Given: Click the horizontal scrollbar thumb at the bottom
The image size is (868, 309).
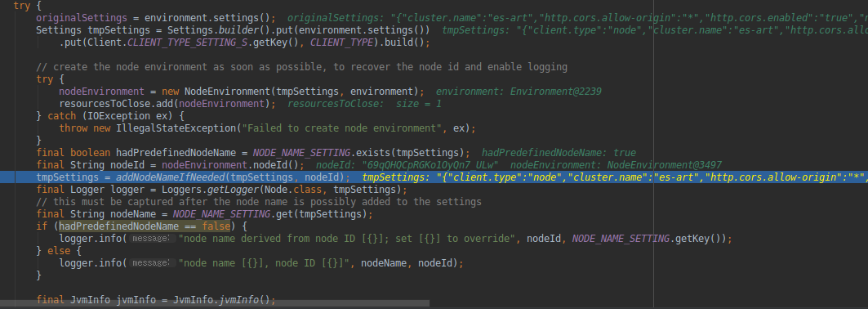Looking at the screenshot, I should coord(215,304).
